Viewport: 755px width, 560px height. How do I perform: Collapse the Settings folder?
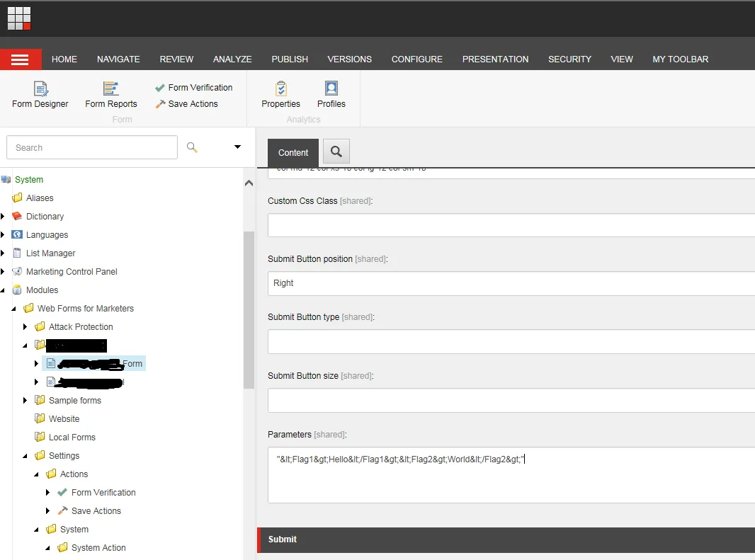coord(25,456)
